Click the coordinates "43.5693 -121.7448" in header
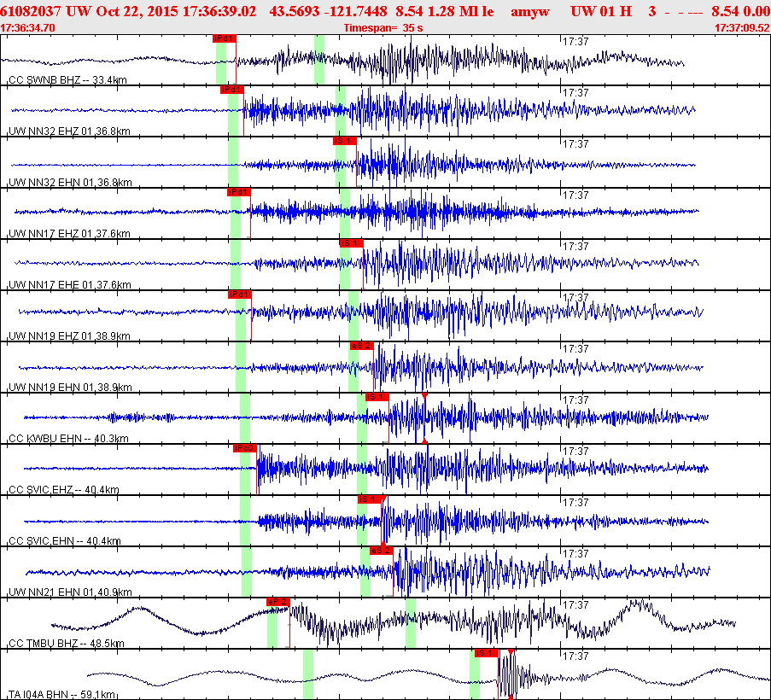Image resolution: width=771 pixels, height=700 pixels. [328, 11]
